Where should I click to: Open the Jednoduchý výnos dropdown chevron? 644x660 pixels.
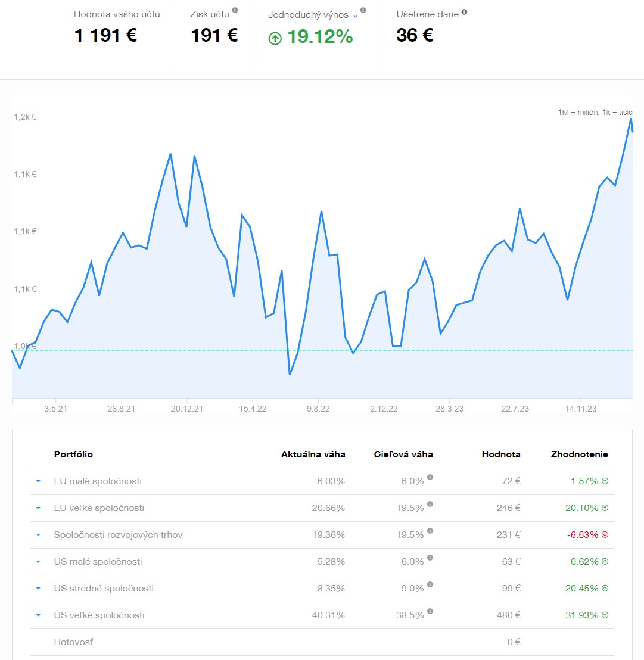click(356, 16)
